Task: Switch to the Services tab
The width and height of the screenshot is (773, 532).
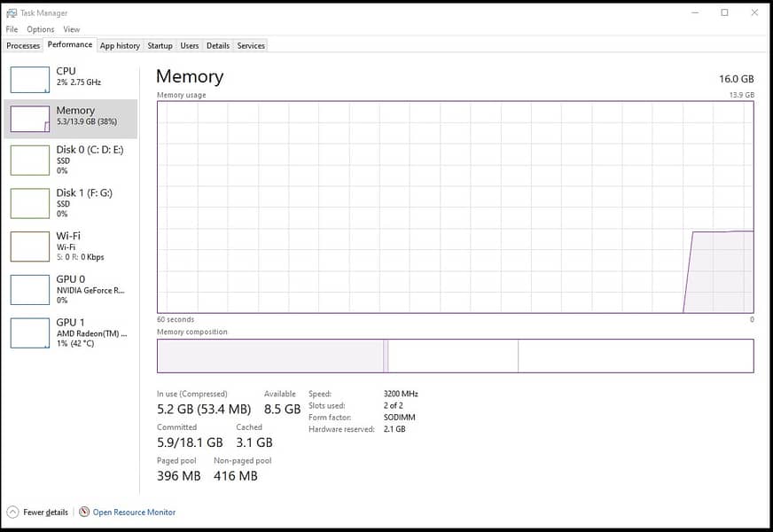Action: 251,45
